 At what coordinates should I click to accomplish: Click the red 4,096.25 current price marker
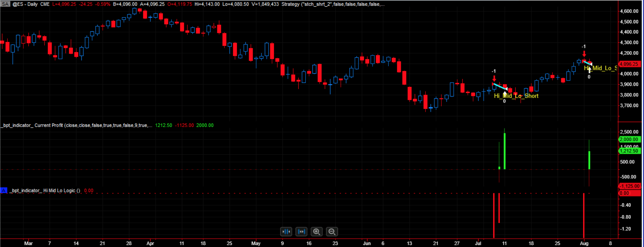click(629, 64)
